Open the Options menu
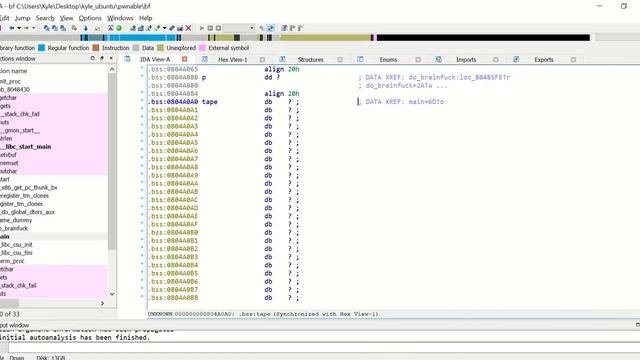Viewport: 640px width, 360px height. point(90,18)
